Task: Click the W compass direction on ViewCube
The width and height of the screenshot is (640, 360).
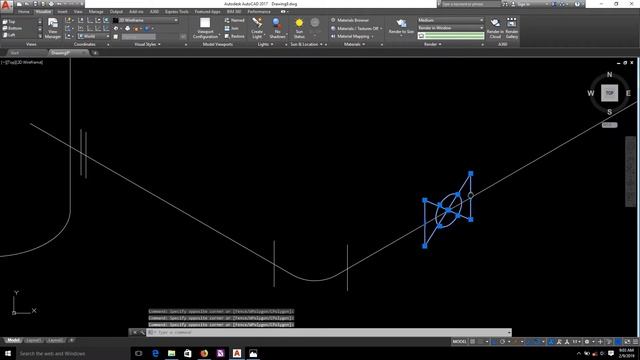Action: click(591, 93)
